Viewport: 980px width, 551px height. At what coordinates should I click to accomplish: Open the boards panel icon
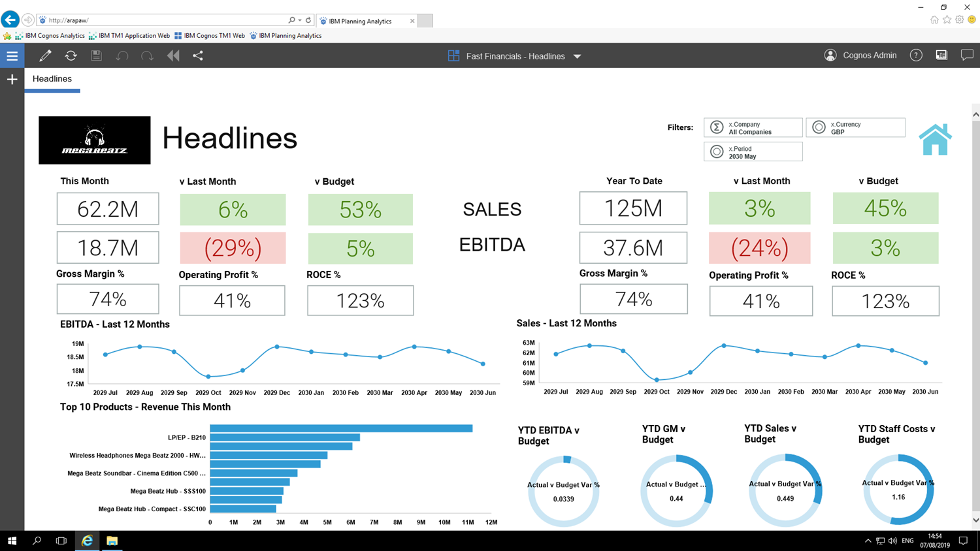[941, 55]
